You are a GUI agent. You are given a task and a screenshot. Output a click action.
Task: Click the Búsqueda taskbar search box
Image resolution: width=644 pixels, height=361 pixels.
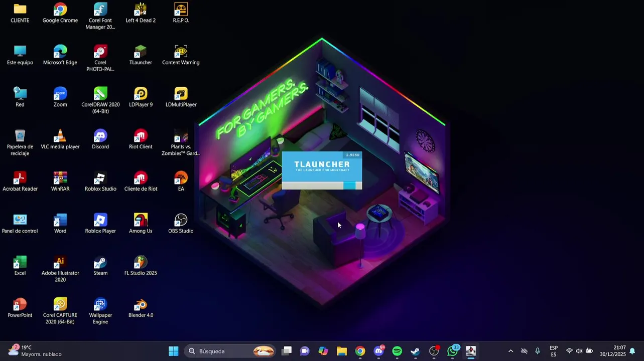tap(230, 351)
